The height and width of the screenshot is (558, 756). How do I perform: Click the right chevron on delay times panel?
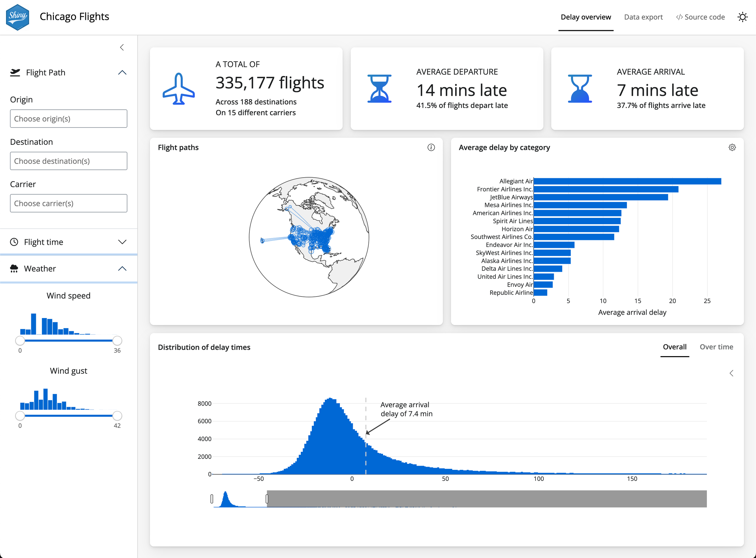[x=732, y=373]
